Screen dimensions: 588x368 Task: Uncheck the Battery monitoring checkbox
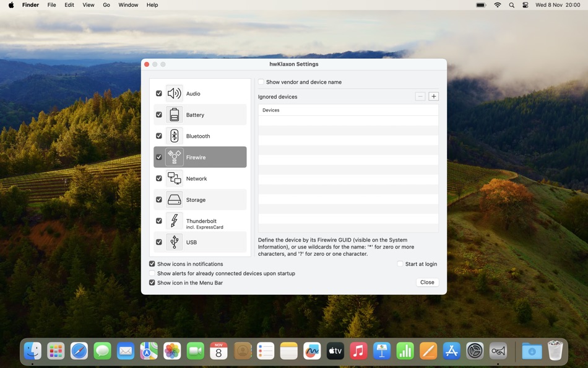coord(159,115)
